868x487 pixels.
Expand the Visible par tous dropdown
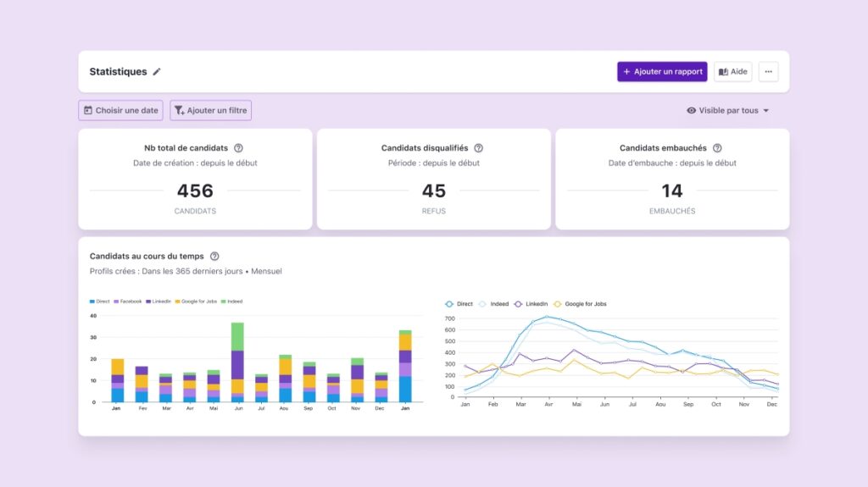765,111
